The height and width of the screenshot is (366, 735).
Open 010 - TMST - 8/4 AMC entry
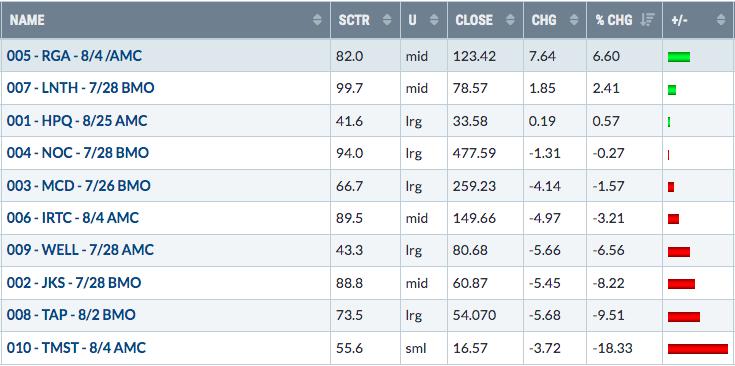(76, 348)
